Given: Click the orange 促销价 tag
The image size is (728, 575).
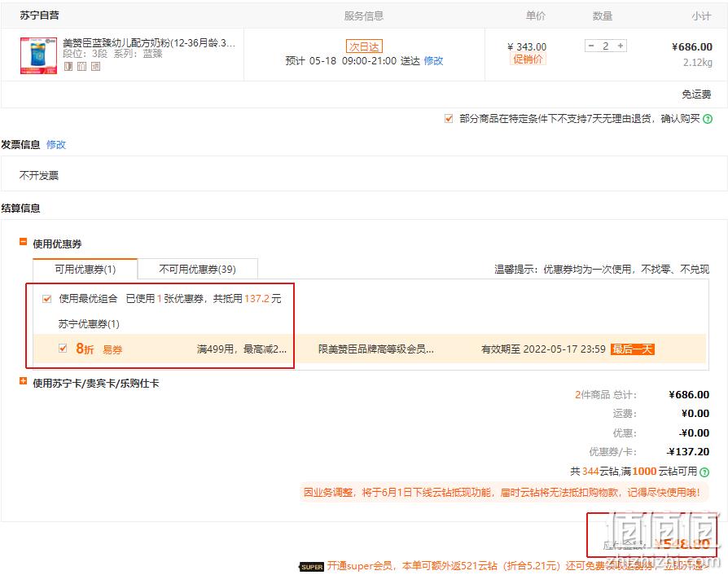Looking at the screenshot, I should click(528, 59).
